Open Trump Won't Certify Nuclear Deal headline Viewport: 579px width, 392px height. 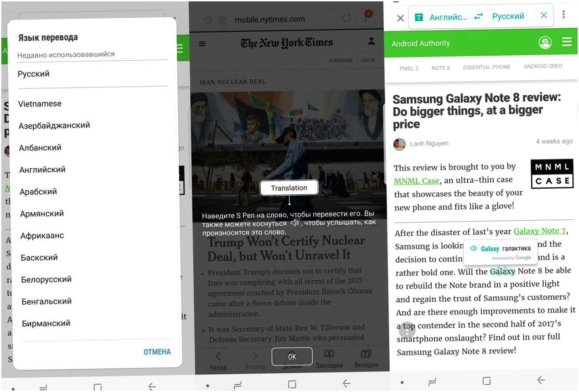click(286, 248)
